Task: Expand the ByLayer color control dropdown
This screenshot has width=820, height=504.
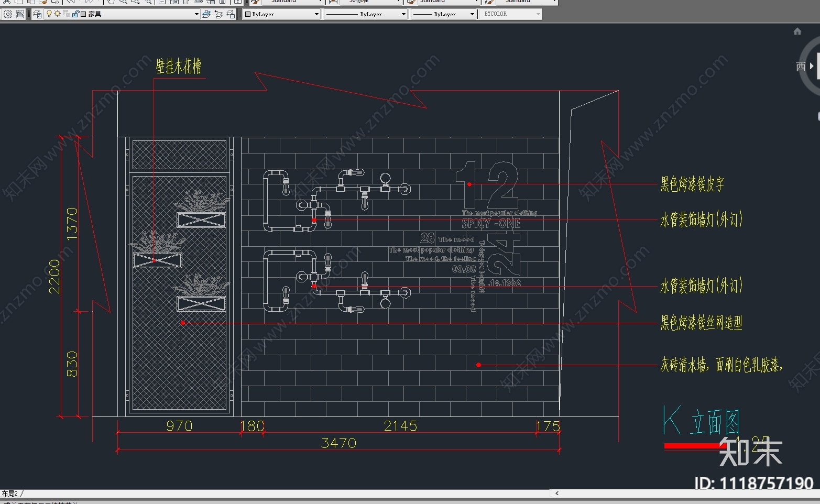Action: click(316, 14)
